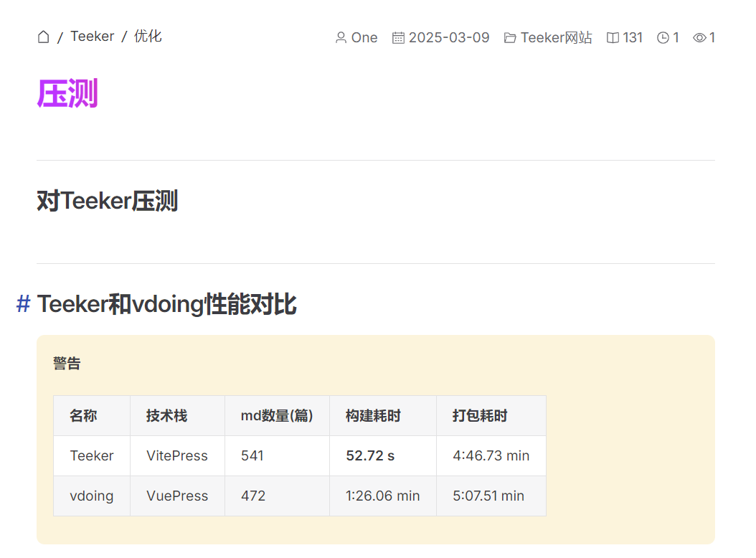The width and height of the screenshot is (756, 558).
Task: Click the 4:46.73 min cell
Action: [491, 455]
